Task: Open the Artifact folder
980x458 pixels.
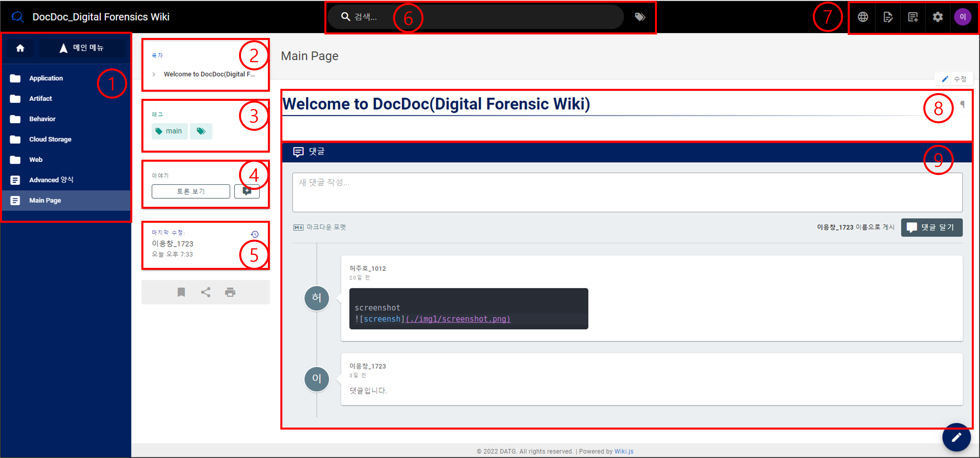Action: (x=66, y=98)
